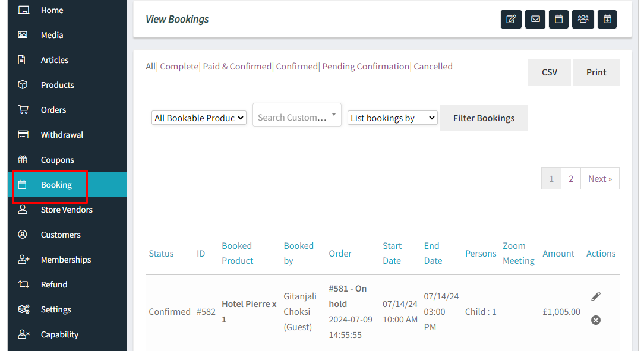Sort by Status column header
Viewport: 644px width, 351px height.
point(161,253)
